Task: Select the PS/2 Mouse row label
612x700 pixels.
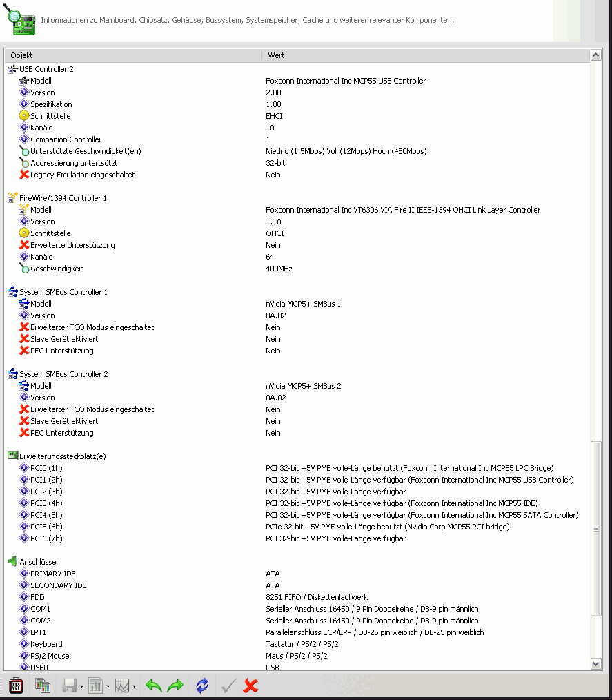Action: (x=50, y=655)
